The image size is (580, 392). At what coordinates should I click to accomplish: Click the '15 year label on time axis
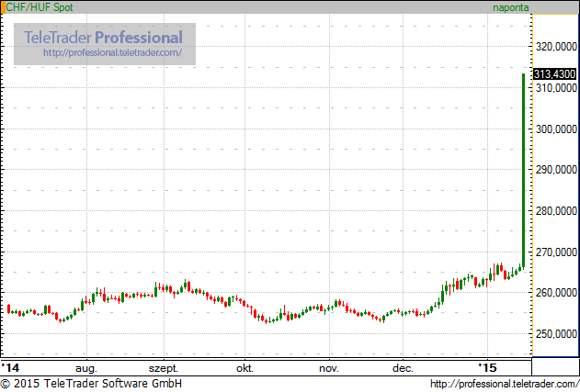click(x=487, y=368)
